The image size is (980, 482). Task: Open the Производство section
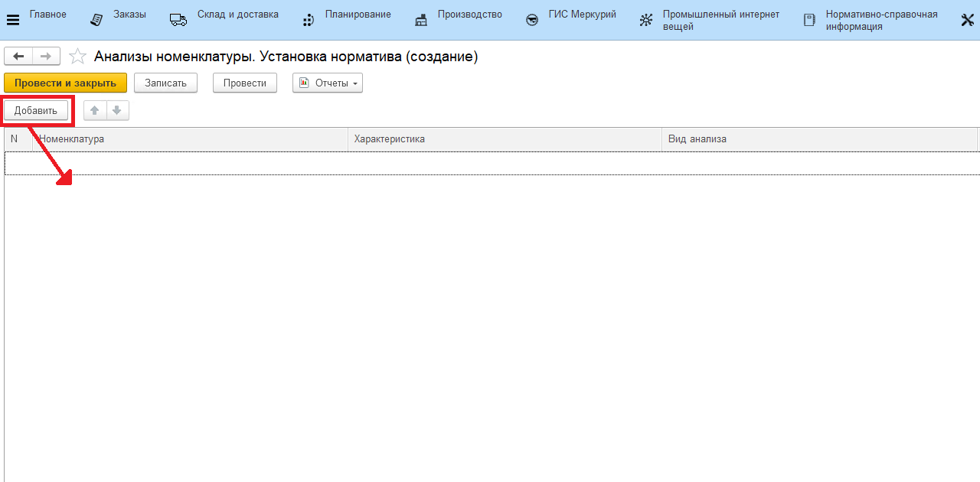469,15
